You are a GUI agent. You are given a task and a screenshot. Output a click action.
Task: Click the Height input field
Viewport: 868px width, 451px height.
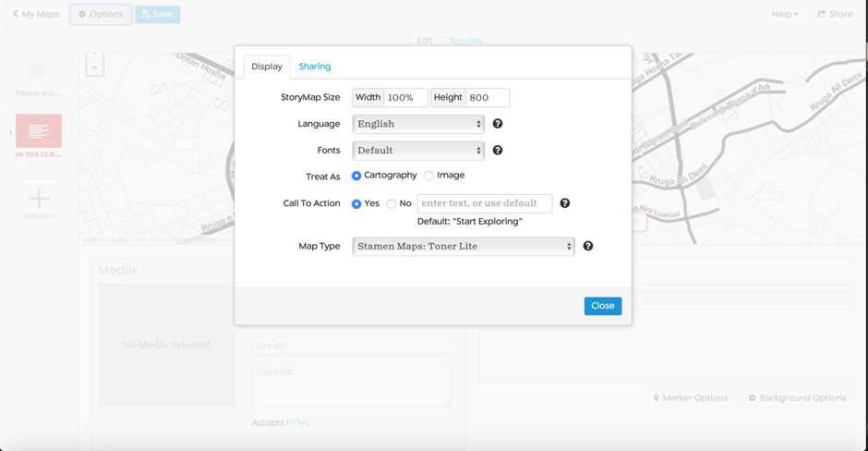coord(487,98)
